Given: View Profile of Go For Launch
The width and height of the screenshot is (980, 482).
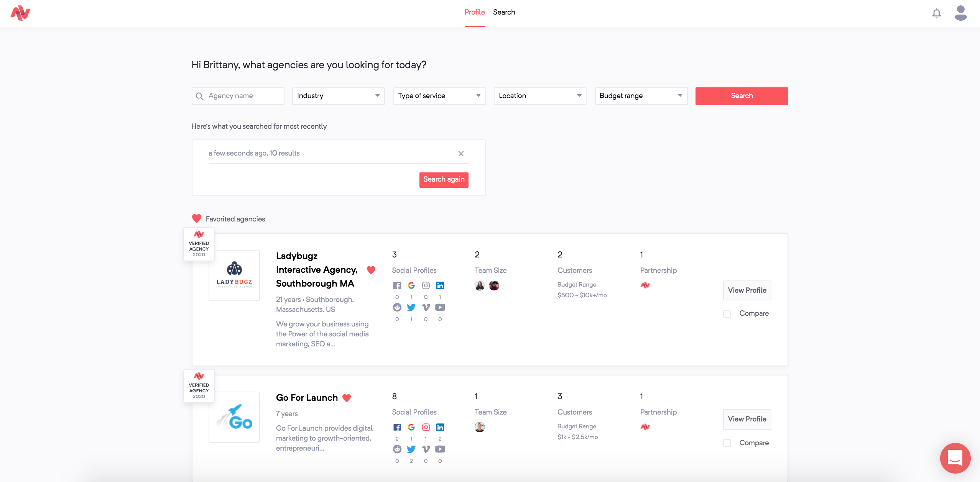Looking at the screenshot, I should [x=747, y=419].
